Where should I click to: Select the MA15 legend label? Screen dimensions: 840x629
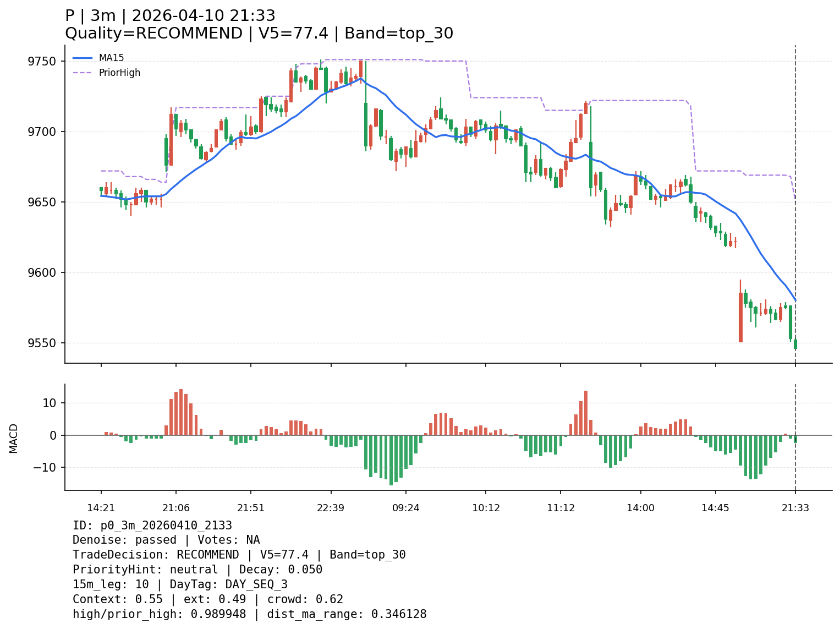[x=111, y=58]
